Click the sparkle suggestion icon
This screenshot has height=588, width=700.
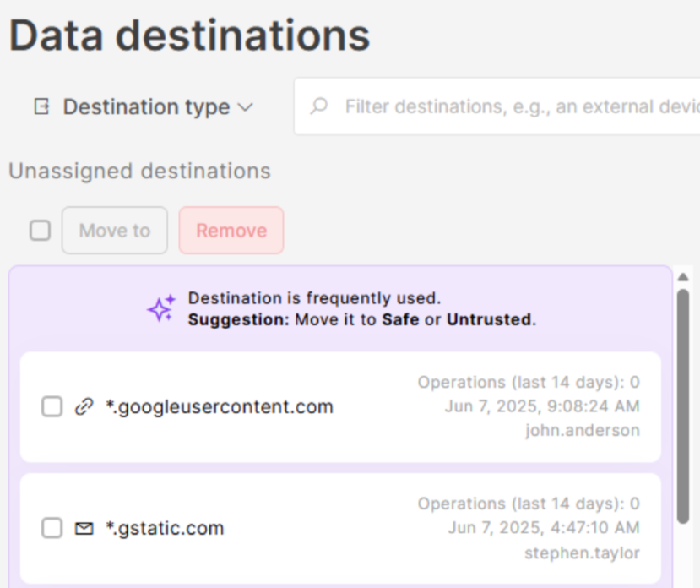pyautogui.click(x=161, y=309)
